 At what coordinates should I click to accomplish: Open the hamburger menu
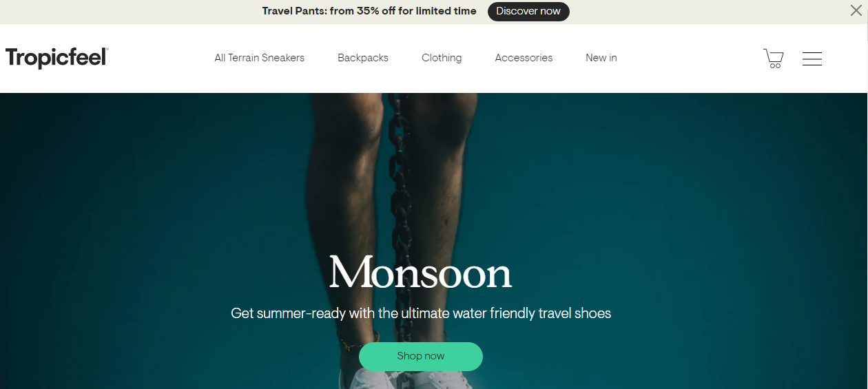click(812, 59)
